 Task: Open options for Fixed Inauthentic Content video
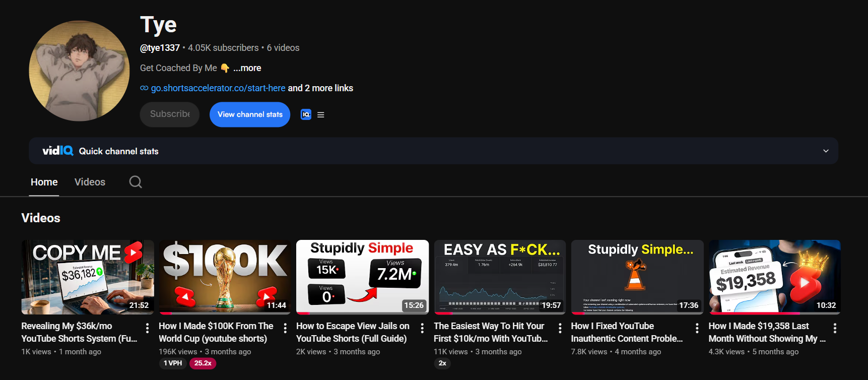pyautogui.click(x=697, y=329)
